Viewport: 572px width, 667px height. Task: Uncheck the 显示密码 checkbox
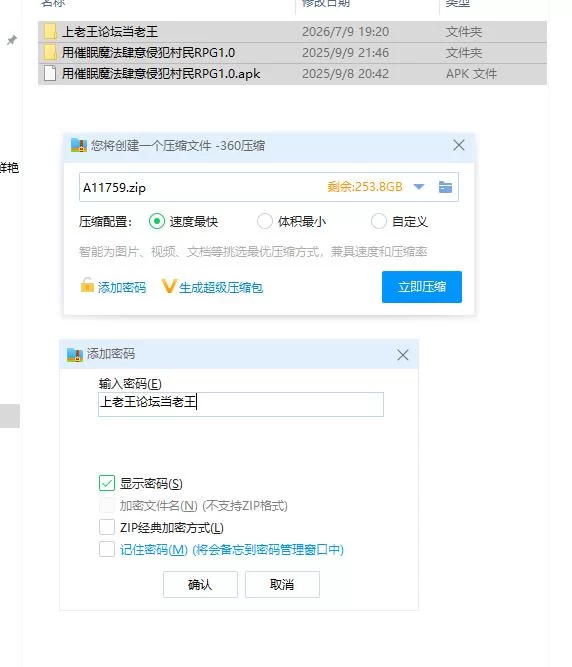coord(107,483)
